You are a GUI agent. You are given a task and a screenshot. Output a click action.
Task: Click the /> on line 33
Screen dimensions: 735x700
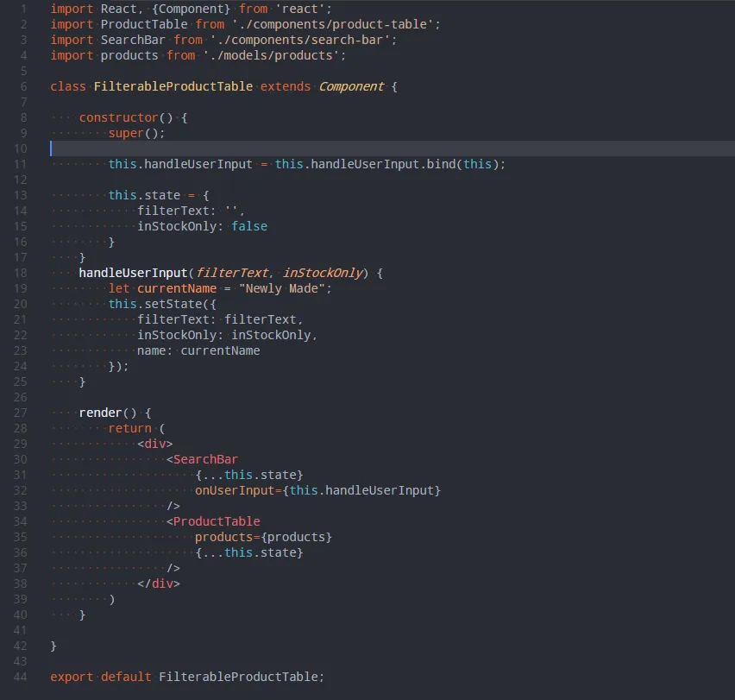[173, 506]
